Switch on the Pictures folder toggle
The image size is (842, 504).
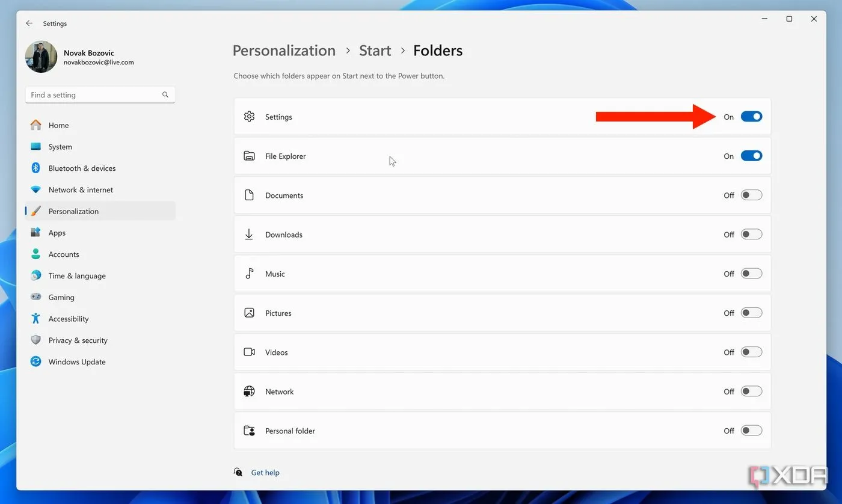coord(751,313)
